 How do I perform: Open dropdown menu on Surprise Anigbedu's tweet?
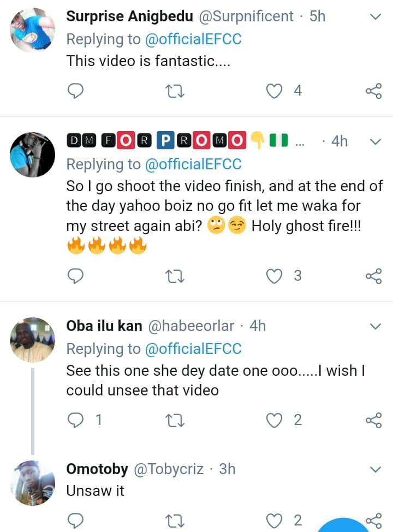[x=375, y=17]
